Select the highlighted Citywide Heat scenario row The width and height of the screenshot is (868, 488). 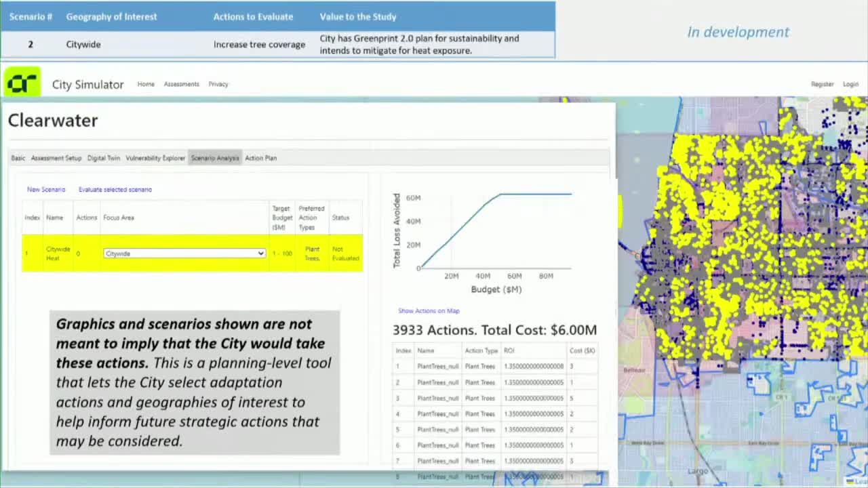pyautogui.click(x=58, y=253)
